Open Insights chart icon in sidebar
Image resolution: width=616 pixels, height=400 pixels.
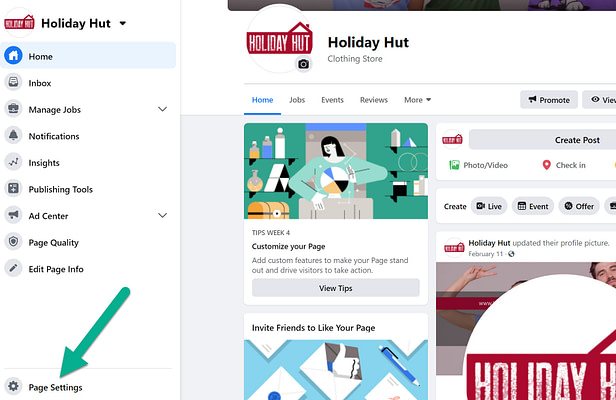coord(13,162)
